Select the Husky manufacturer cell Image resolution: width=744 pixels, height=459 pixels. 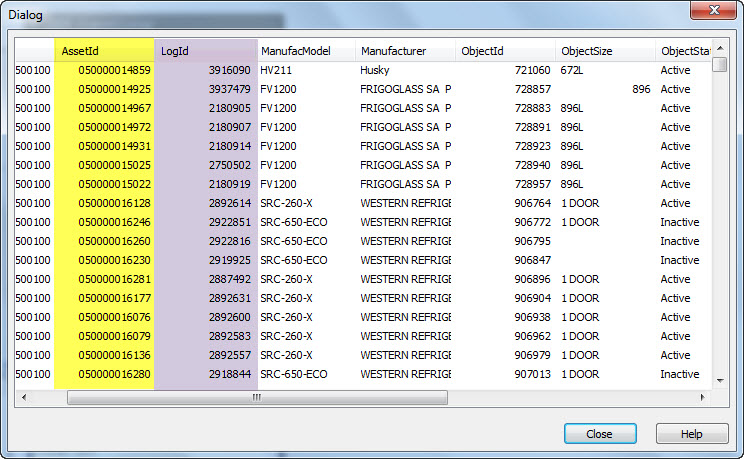pos(375,70)
